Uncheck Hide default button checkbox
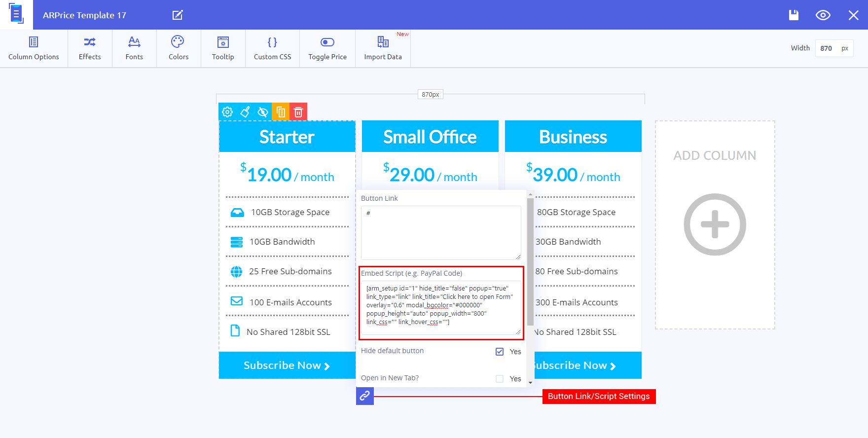Image resolution: width=868 pixels, height=438 pixels. click(500, 352)
